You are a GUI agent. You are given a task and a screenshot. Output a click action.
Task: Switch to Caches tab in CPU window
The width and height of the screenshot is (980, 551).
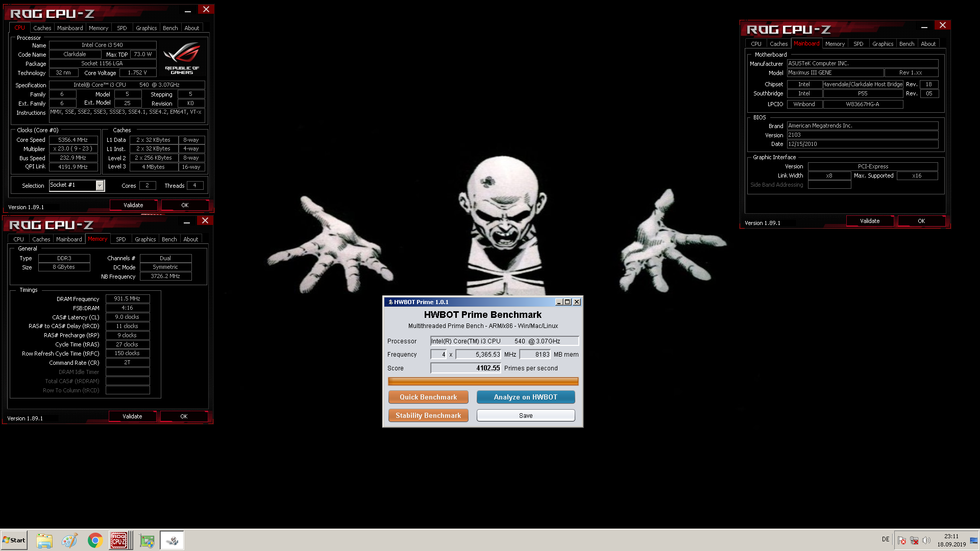point(42,28)
